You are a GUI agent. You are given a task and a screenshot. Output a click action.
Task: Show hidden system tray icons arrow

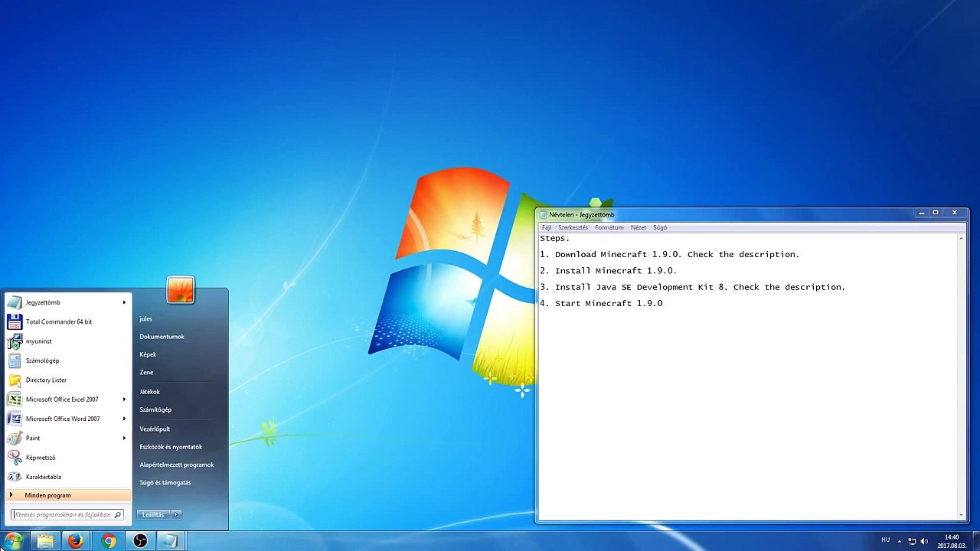tap(900, 541)
